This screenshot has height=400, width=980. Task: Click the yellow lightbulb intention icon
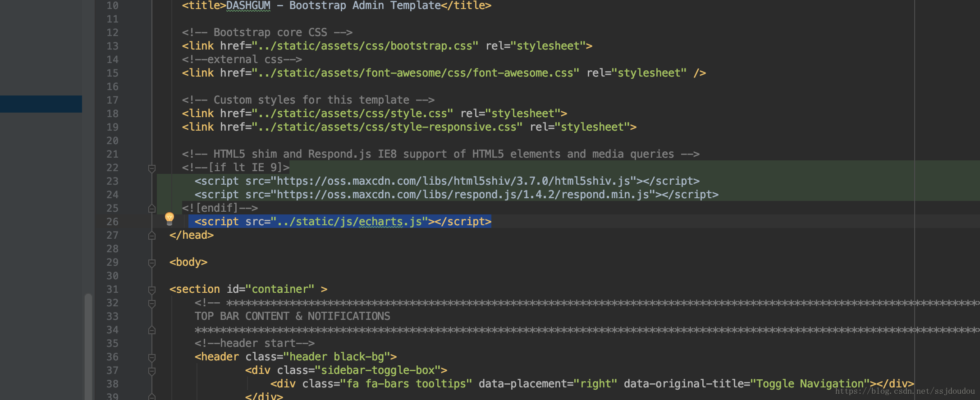[169, 219]
